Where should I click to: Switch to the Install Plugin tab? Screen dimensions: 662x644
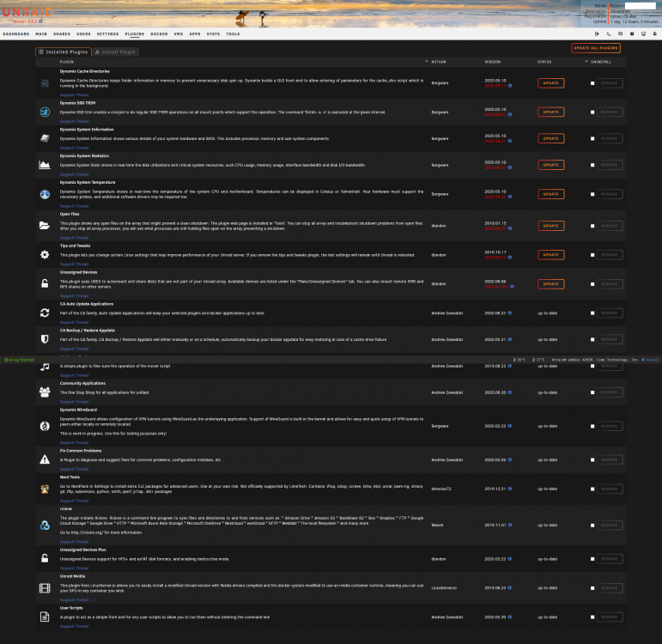(115, 52)
